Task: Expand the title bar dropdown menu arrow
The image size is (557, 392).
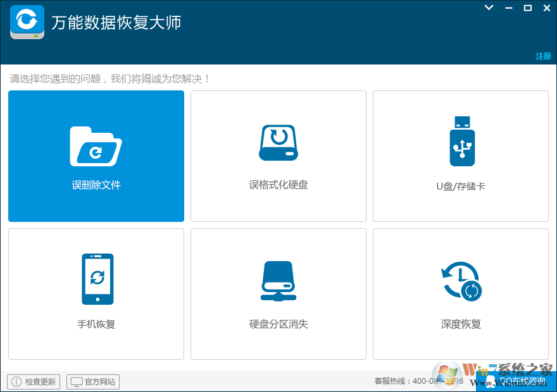Action: [x=489, y=8]
